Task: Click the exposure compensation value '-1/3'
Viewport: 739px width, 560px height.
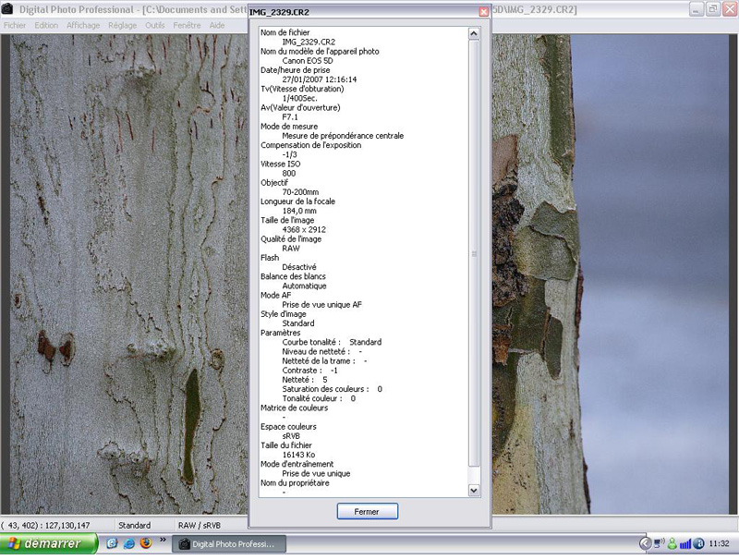Action: (289, 154)
